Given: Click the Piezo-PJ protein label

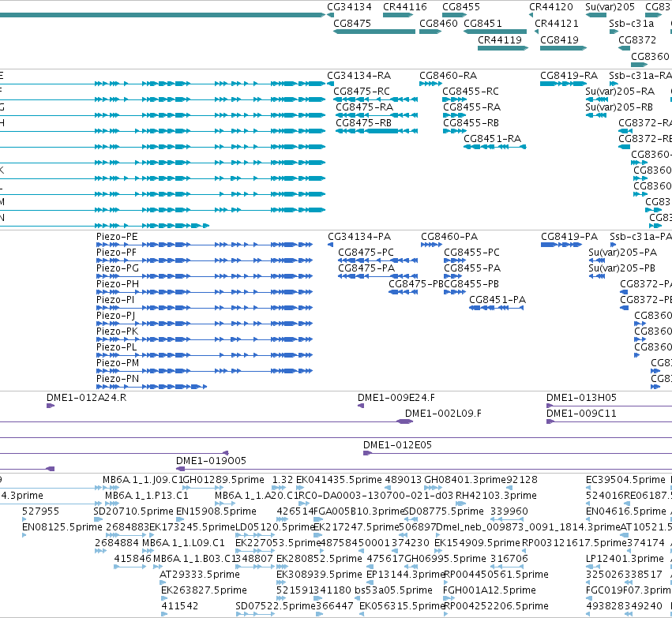Looking at the screenshot, I should pos(115,316).
